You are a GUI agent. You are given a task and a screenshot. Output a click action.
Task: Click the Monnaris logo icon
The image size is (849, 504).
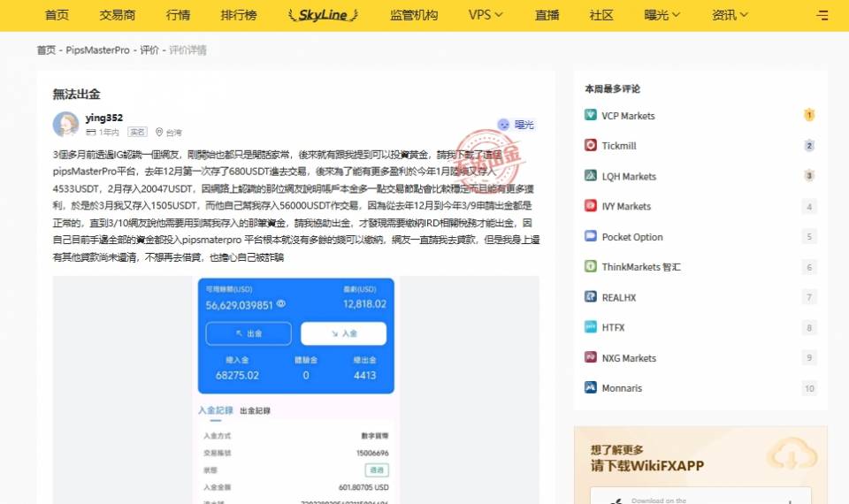[591, 387]
